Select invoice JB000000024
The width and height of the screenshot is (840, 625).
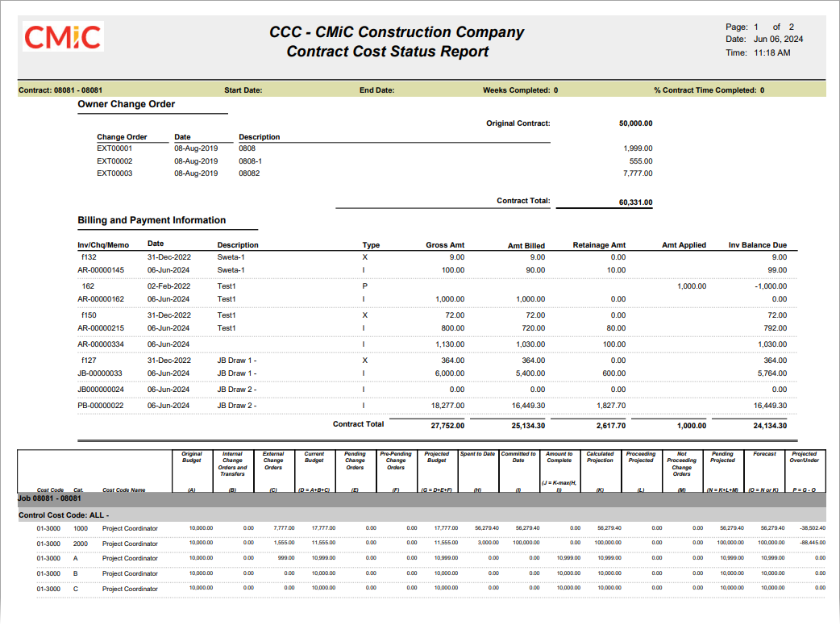click(x=101, y=390)
